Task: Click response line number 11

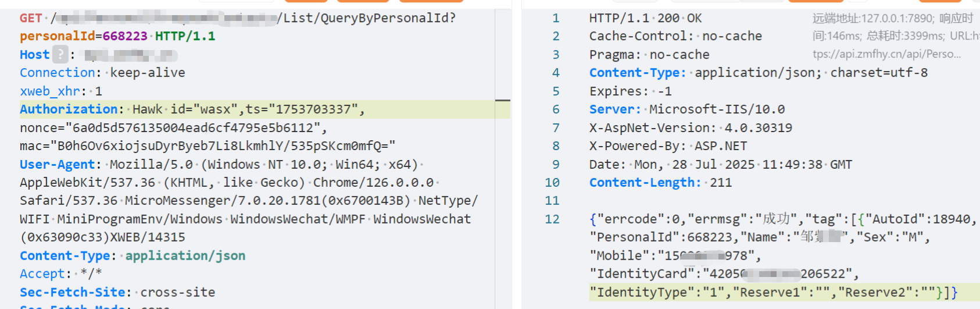Action: [552, 201]
